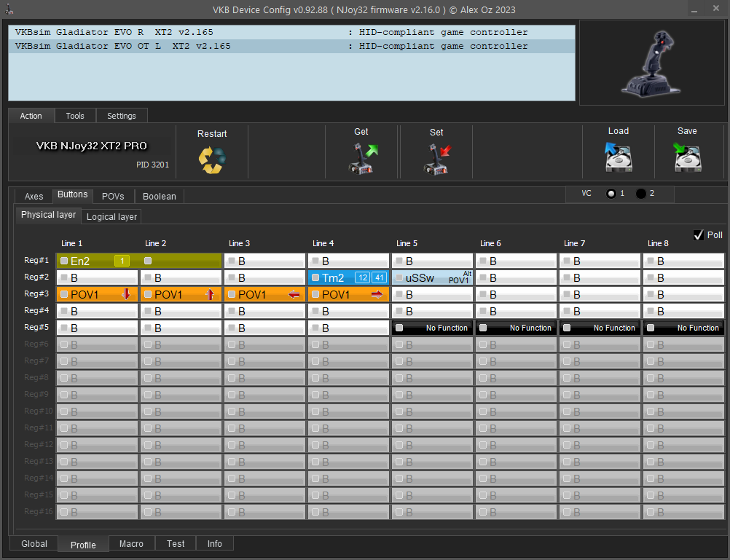Switch to the Buttons tab

tap(73, 194)
